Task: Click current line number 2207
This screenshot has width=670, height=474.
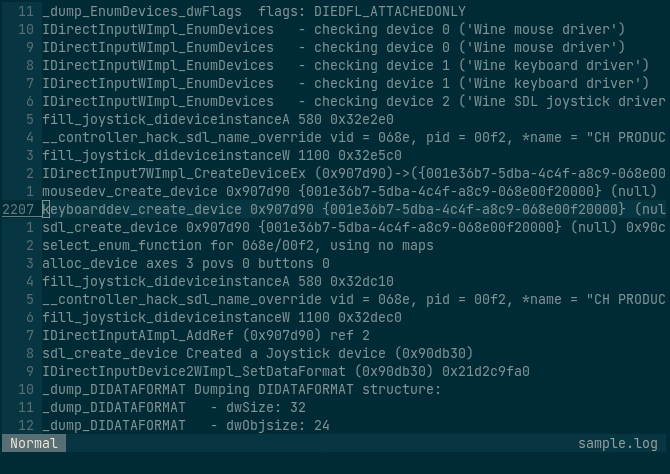Action: (18, 209)
